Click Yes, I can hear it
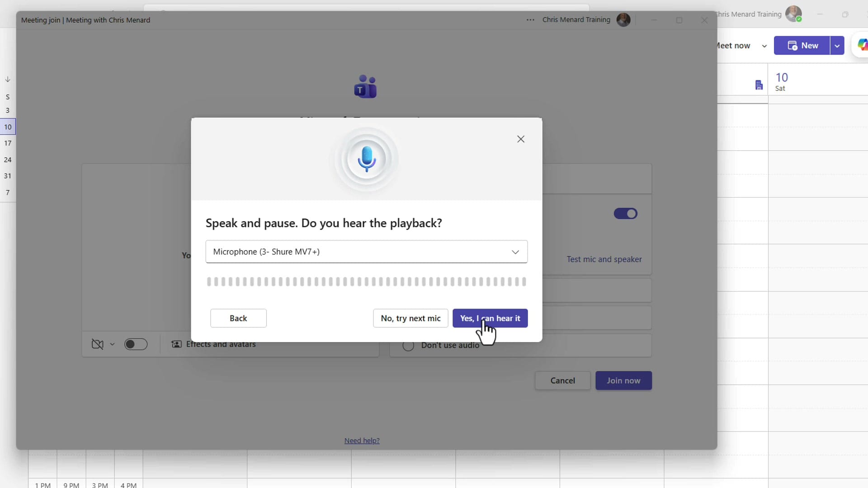The image size is (868, 488). [x=490, y=318]
